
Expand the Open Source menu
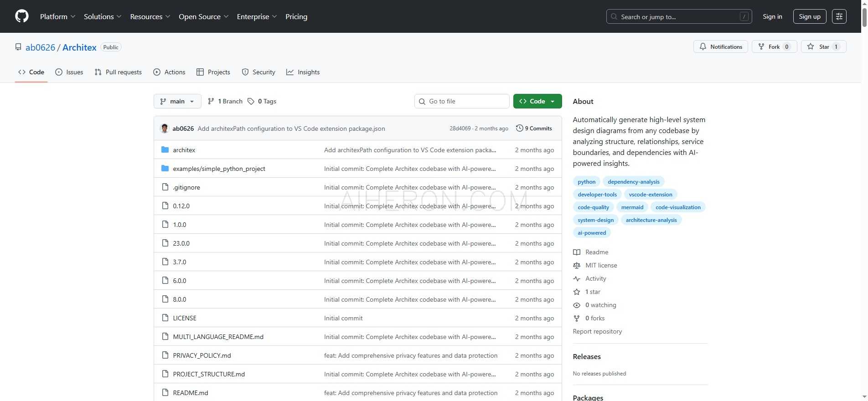[x=203, y=16]
